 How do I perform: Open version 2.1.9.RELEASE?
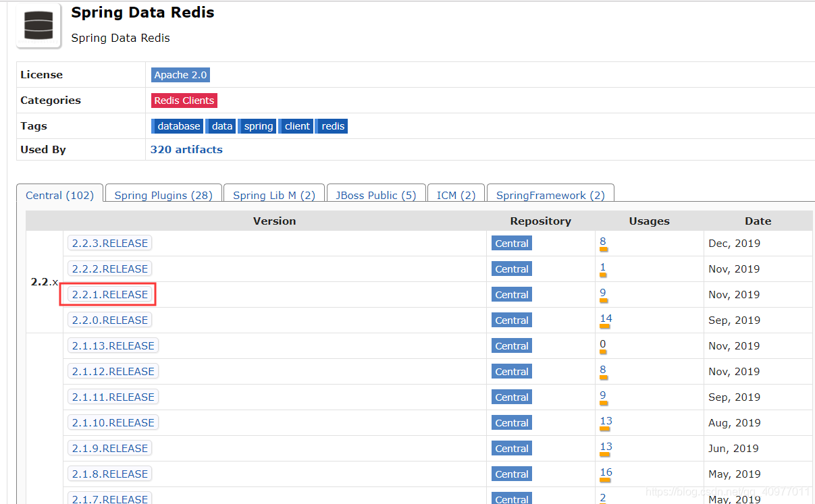[109, 448]
